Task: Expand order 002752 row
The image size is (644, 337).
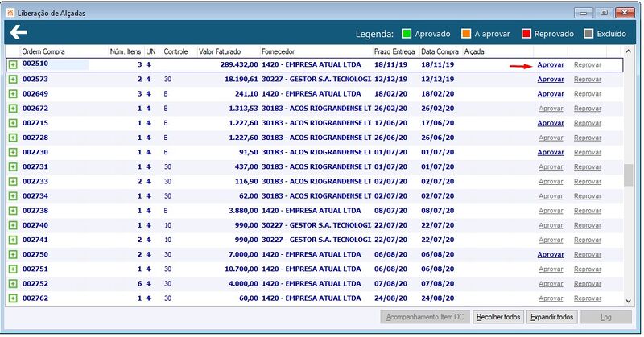Action: 13,284
